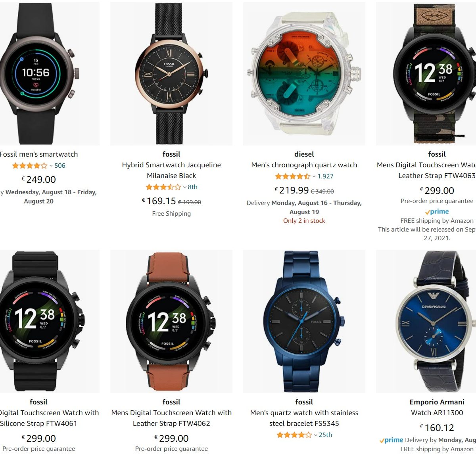This screenshot has width=476, height=454.
Task: Select the transparent Diesel watch thumbnail
Action: click(x=304, y=74)
